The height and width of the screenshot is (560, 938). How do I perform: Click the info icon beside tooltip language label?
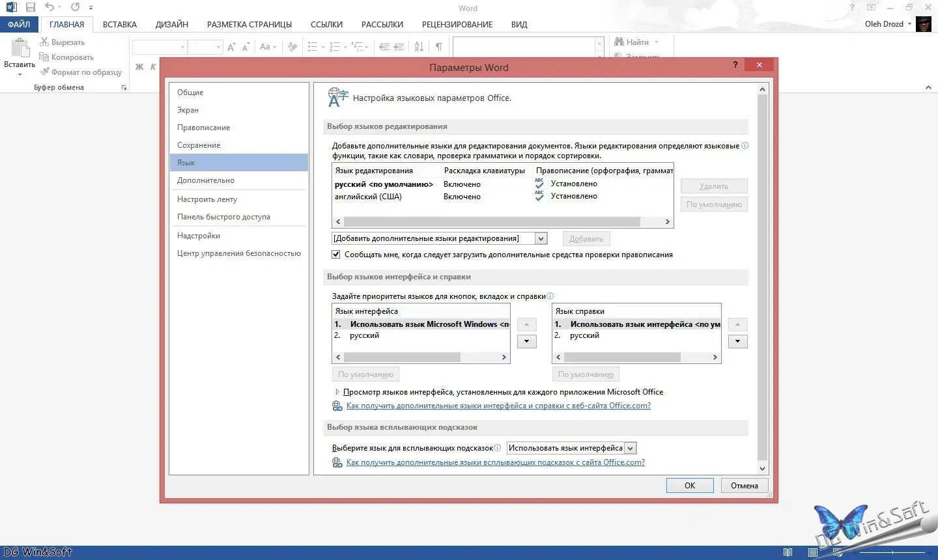coord(498,448)
